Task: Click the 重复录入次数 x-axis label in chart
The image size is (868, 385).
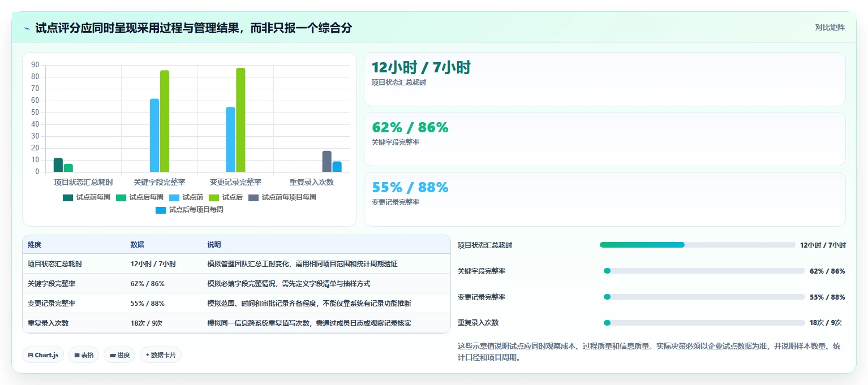Action: (x=311, y=182)
